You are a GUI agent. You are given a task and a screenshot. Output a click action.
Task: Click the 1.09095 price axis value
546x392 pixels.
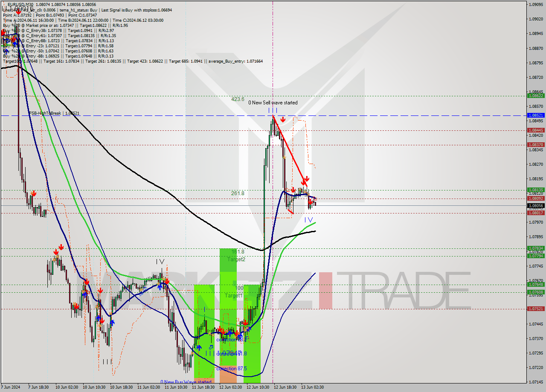pos(536,5)
